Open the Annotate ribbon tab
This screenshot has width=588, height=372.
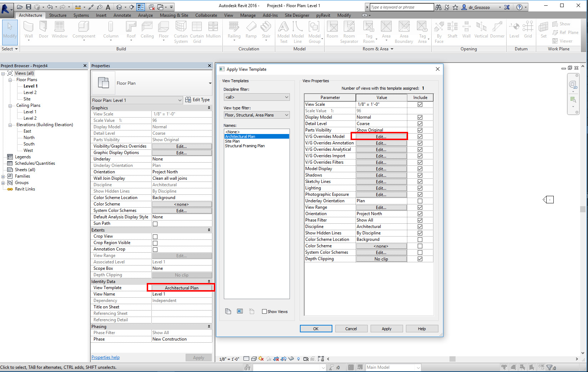(122, 15)
